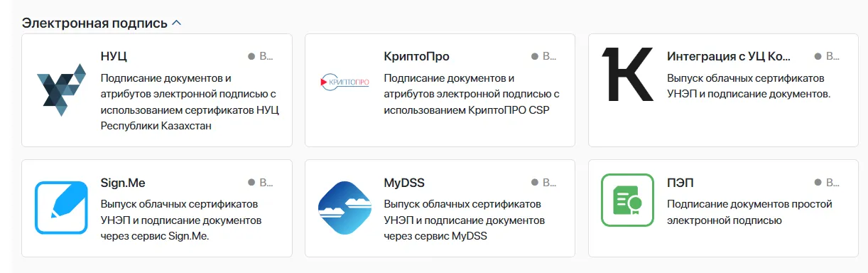This screenshot has width=868, height=273.
Task: Click the ПЭП green certificate icon
Action: click(627, 200)
